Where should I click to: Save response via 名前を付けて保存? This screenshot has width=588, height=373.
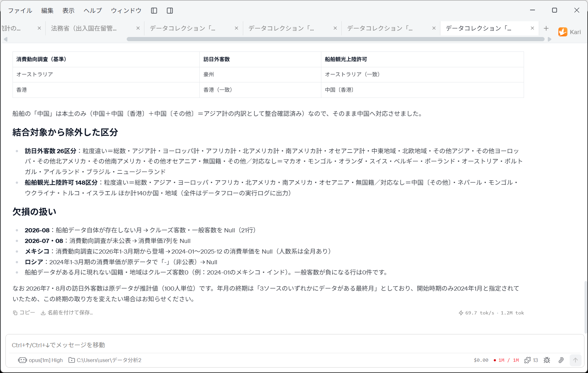67,312
